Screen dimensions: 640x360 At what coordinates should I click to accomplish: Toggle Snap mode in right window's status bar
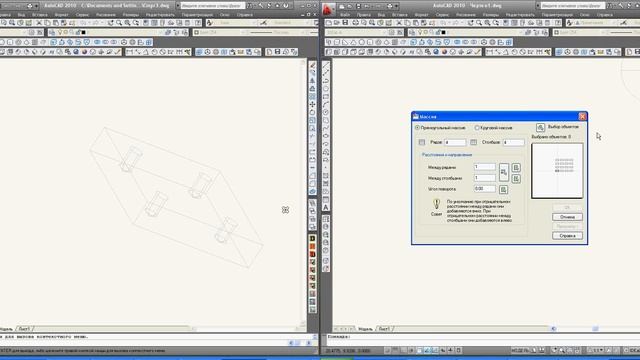point(387,350)
